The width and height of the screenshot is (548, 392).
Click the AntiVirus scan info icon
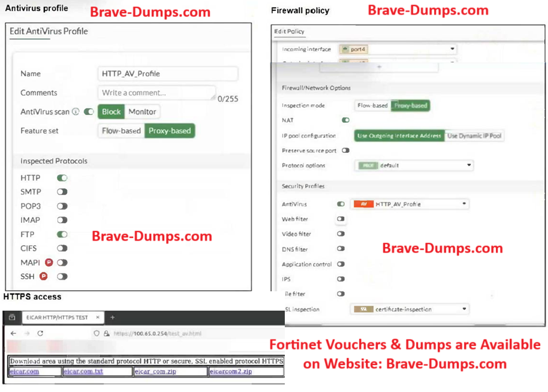click(x=76, y=111)
